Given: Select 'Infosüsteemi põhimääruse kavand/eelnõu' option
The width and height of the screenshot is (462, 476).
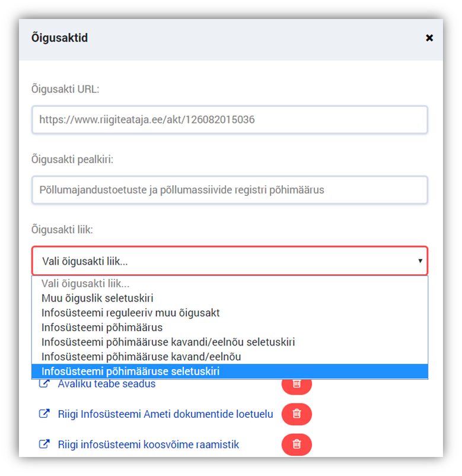Looking at the screenshot, I should pos(141,357).
